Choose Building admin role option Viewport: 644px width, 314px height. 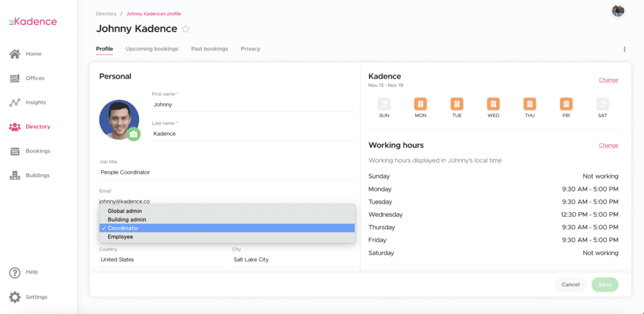[227, 220]
